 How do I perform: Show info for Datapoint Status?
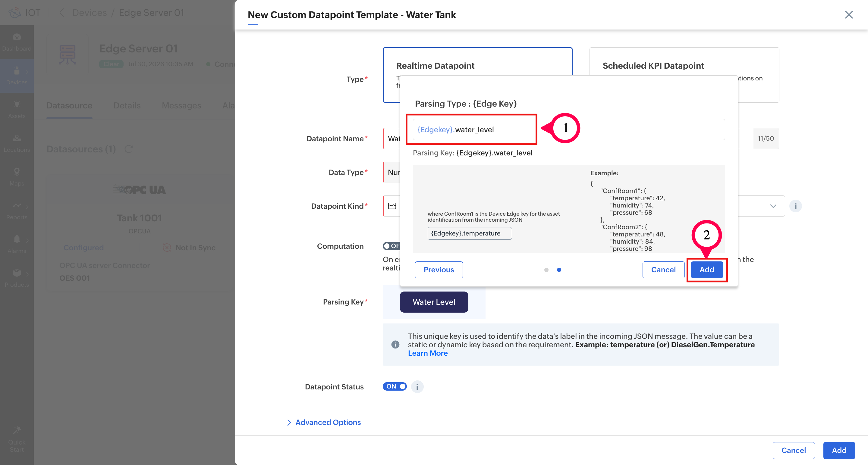pyautogui.click(x=417, y=386)
